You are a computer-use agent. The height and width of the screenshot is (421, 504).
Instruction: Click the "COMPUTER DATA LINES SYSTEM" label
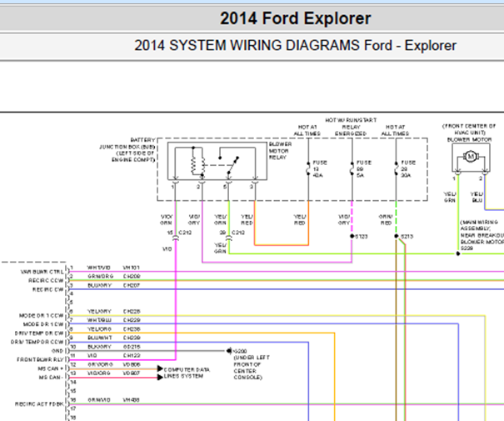pos(187,373)
